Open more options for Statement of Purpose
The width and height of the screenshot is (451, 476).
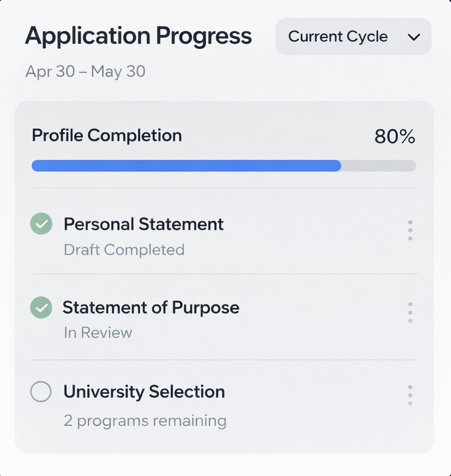point(410,312)
